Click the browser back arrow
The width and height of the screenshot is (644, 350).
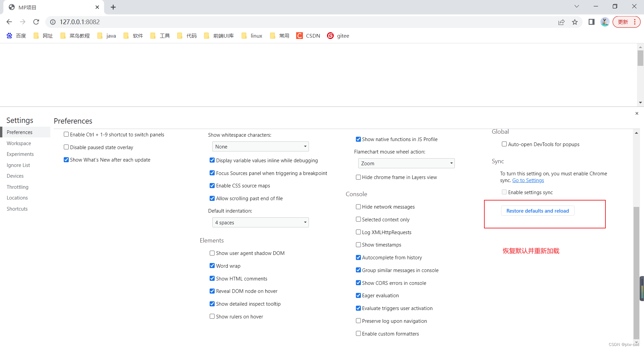[9, 22]
